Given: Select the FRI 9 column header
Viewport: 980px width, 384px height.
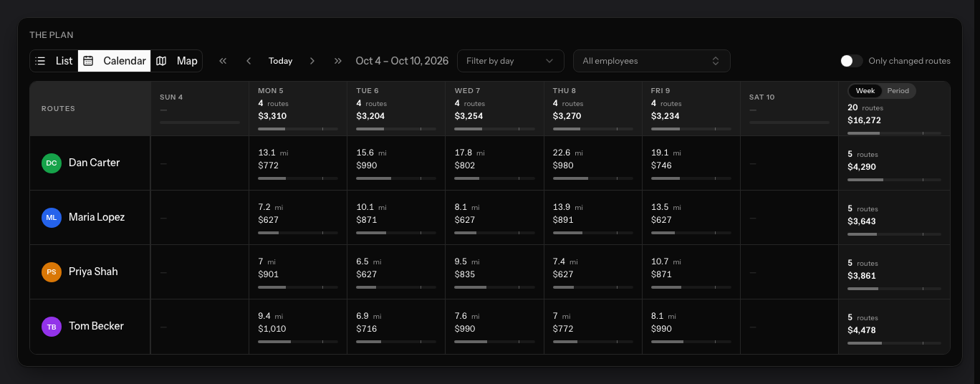Looking at the screenshot, I should (x=691, y=109).
